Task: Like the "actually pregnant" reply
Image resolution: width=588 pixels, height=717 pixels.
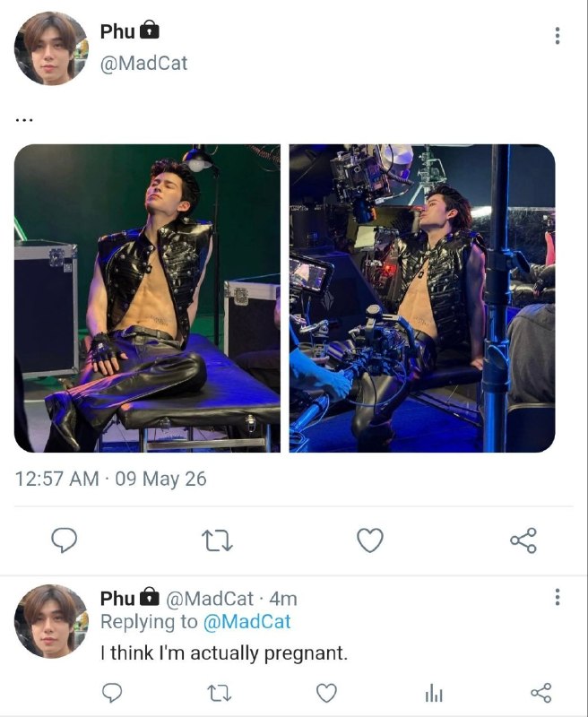Action: pyautogui.click(x=327, y=693)
